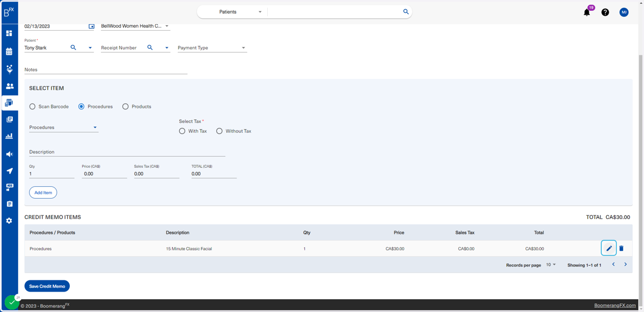Change records per page dropdown

pos(551,265)
